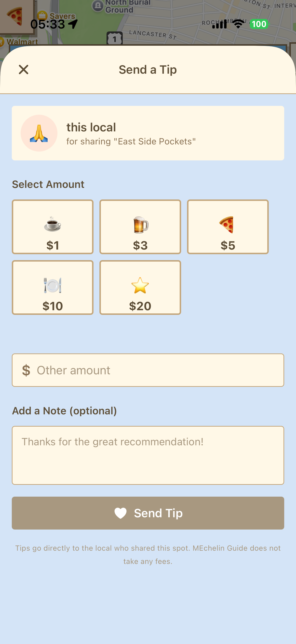The image size is (296, 644).
Task: Tap the pizza thumbnail on the map
Action: pos(15,16)
